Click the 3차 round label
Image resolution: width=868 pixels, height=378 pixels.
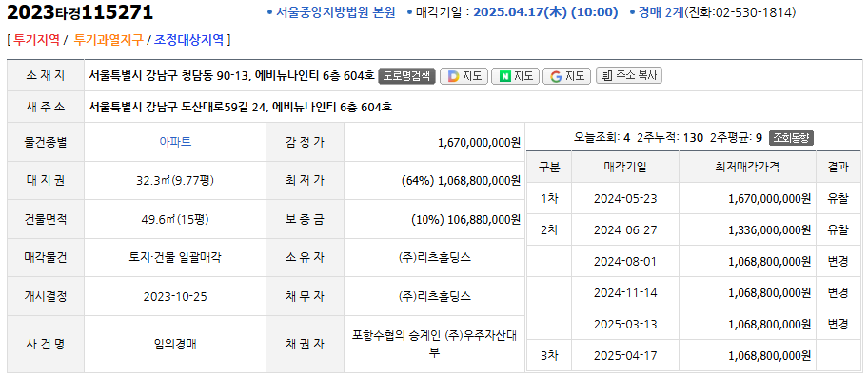(549, 355)
